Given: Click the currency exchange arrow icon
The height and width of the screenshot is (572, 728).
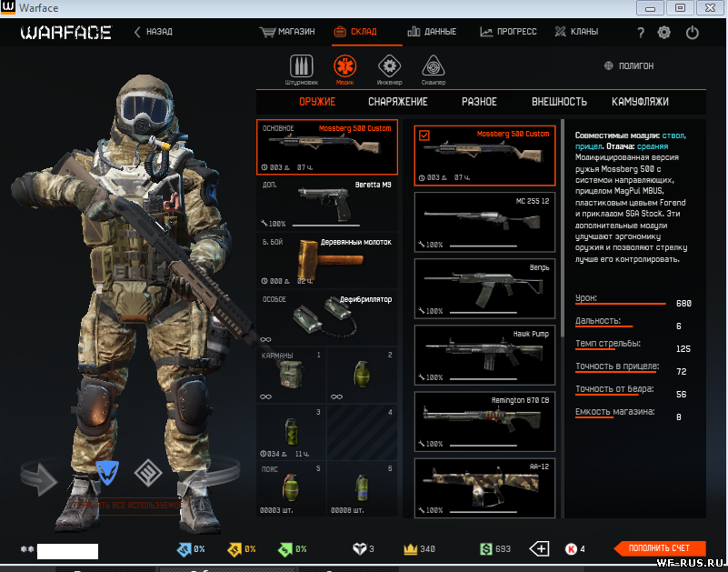Looking at the screenshot, I should pyautogui.click(x=539, y=548).
